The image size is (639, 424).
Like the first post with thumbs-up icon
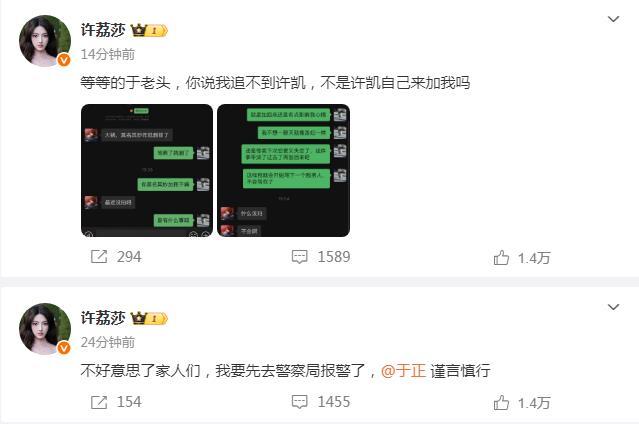point(501,257)
